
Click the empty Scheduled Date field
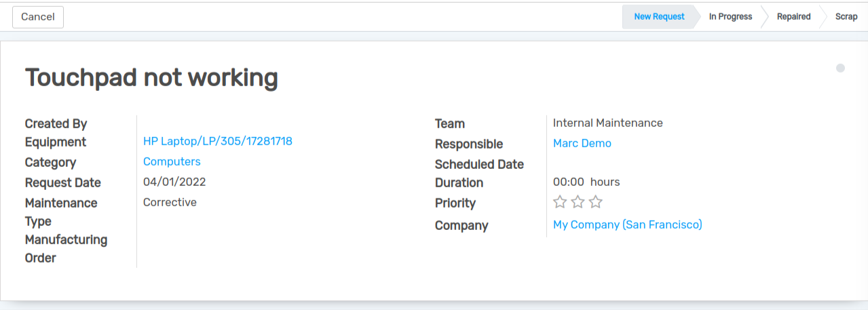[x=611, y=163]
